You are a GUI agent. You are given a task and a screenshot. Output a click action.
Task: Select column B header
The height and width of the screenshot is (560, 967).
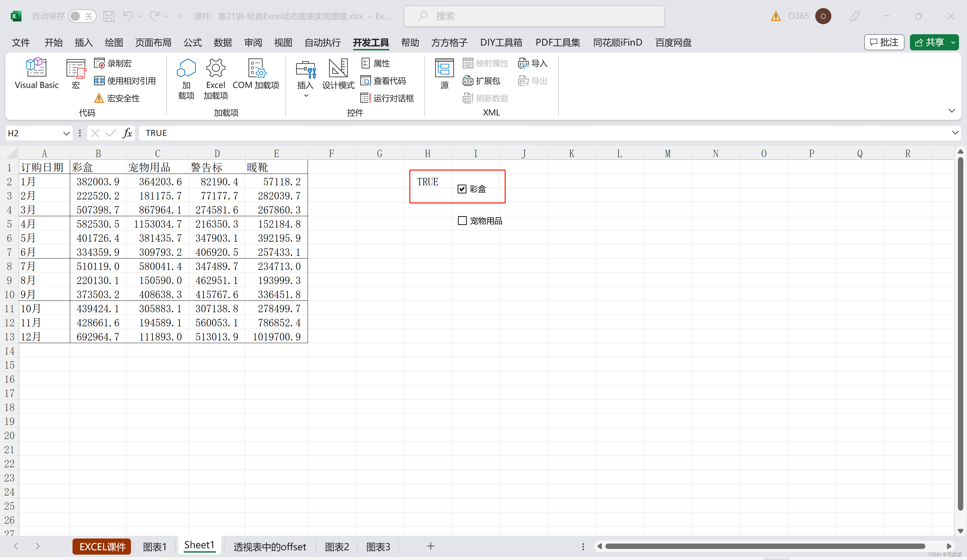coord(98,153)
